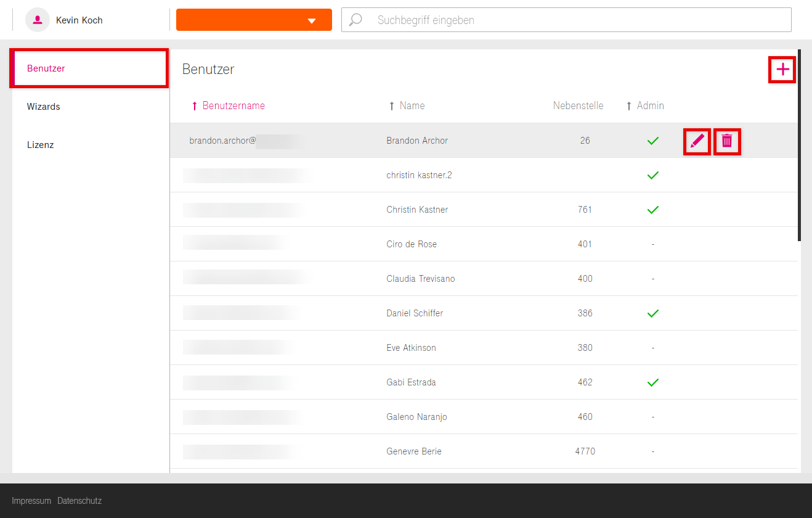Click the plus icon to add user

782,70
